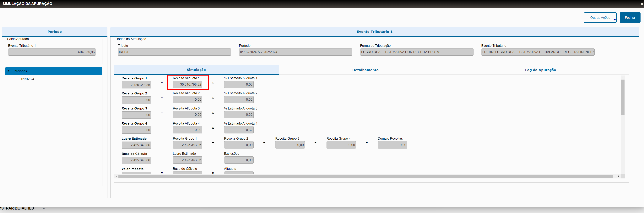Screen dimensions: 644x213
Task: Click the vertical scrollbar thumb
Action: pyautogui.click(x=623, y=97)
